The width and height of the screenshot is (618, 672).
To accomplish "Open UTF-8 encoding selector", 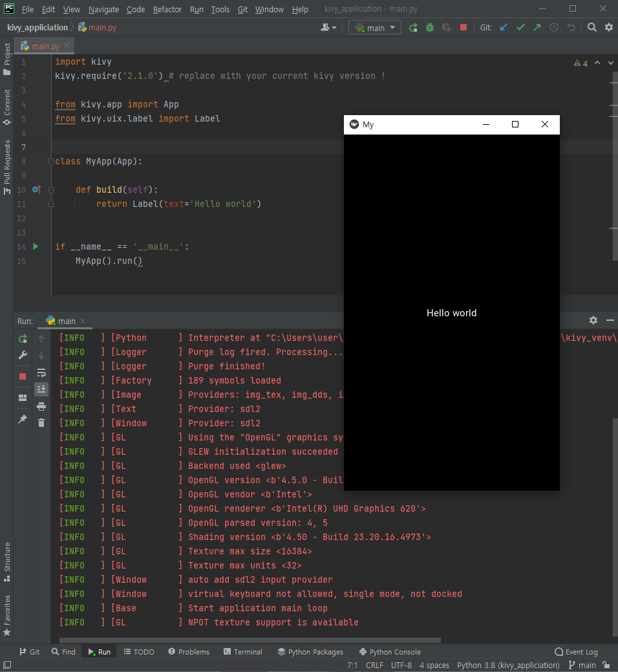I will 401,665.
